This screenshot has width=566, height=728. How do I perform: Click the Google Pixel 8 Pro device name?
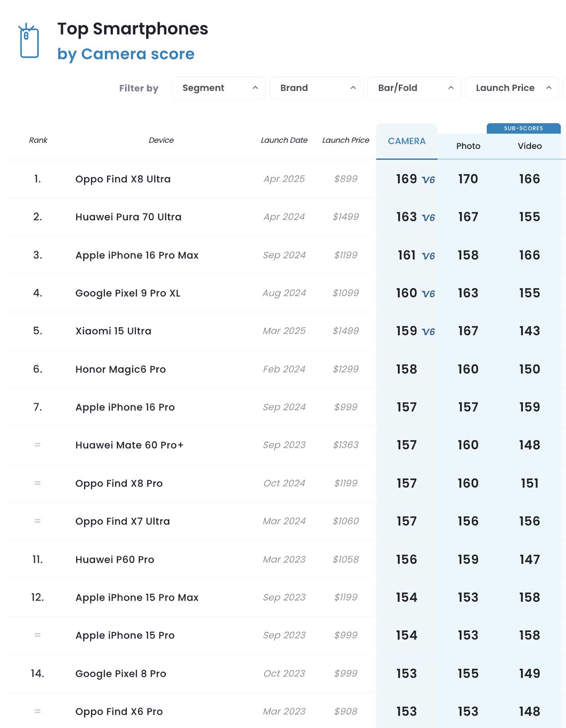pyautogui.click(x=121, y=673)
